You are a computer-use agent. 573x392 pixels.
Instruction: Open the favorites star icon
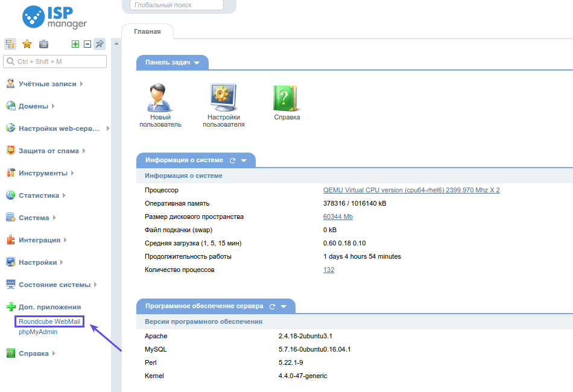click(x=27, y=44)
